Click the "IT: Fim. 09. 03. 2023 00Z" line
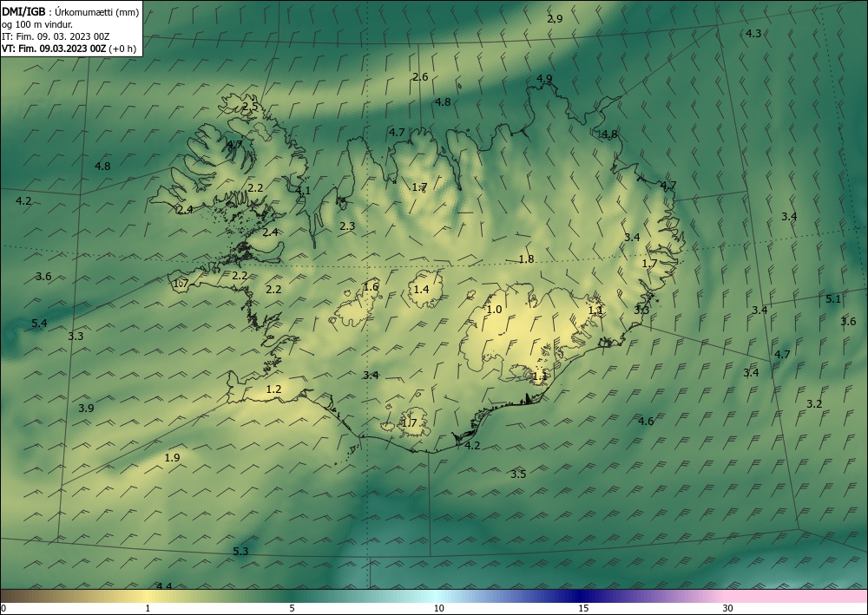Viewport: 868px width, 615px height. (x=56, y=36)
